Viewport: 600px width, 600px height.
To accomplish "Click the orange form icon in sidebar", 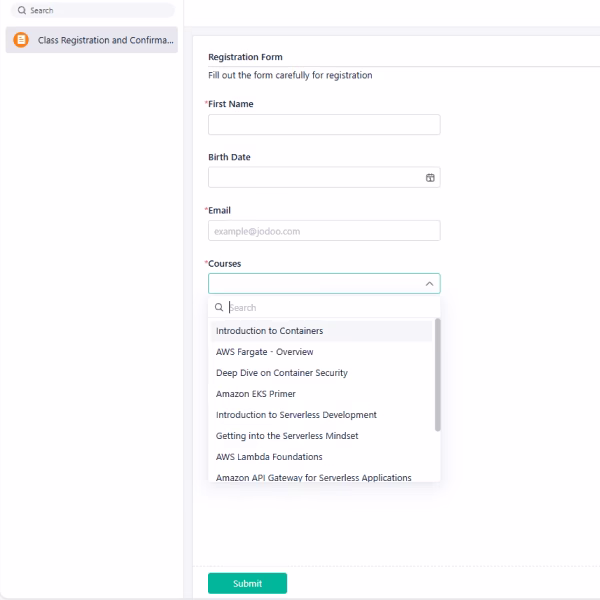I will (x=20, y=41).
